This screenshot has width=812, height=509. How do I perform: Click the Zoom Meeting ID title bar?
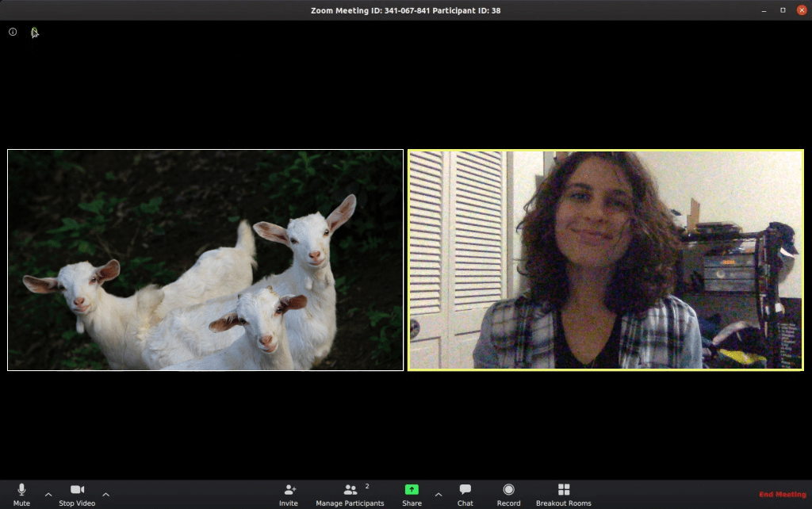[405, 10]
